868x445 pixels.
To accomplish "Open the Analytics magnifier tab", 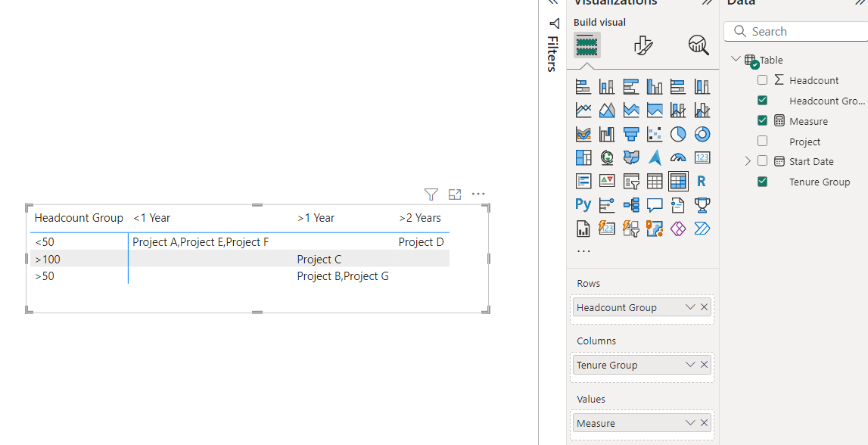I will (x=698, y=45).
